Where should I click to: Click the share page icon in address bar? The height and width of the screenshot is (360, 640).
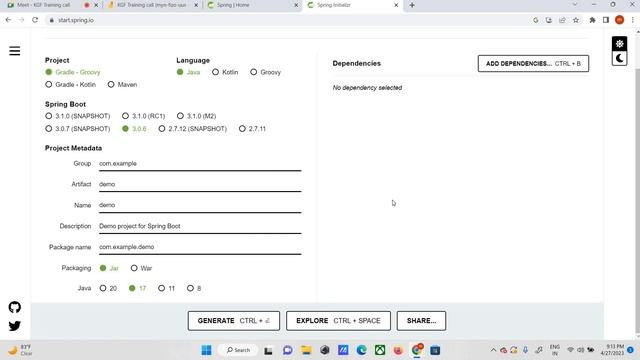(562, 20)
